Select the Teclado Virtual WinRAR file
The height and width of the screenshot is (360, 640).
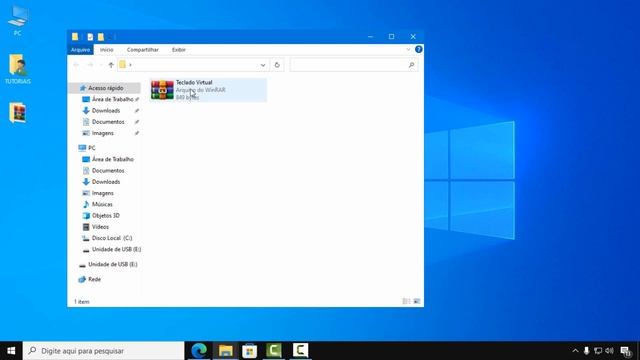[208, 90]
